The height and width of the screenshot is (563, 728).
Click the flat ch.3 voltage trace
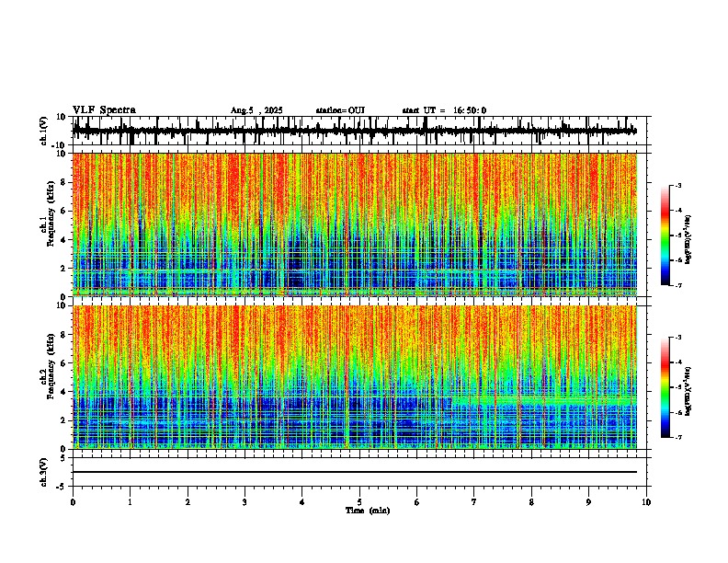pyautogui.click(x=355, y=472)
